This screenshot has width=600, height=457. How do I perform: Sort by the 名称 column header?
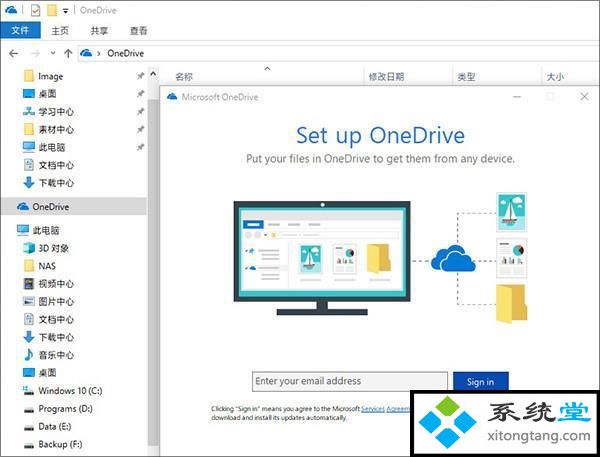pyautogui.click(x=184, y=77)
